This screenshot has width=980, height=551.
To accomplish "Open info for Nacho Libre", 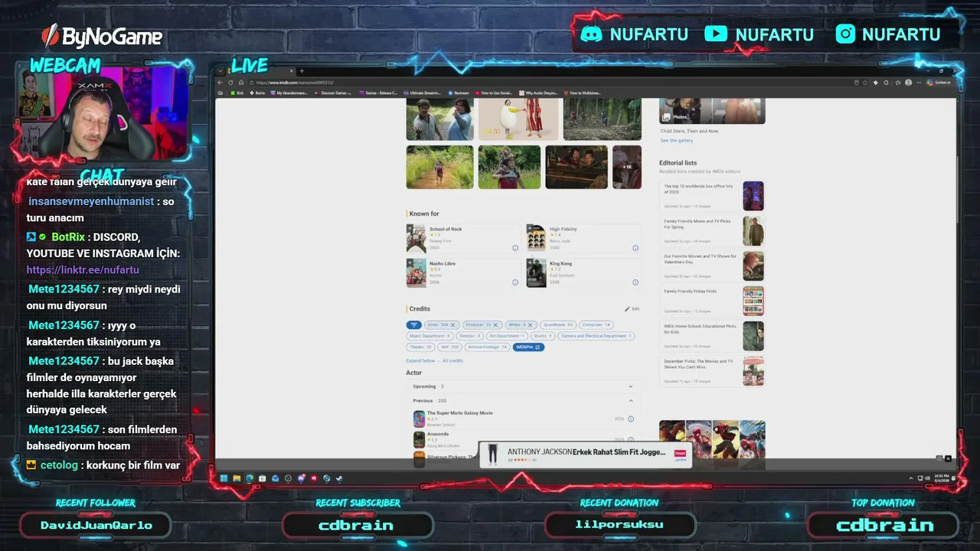I will point(515,282).
